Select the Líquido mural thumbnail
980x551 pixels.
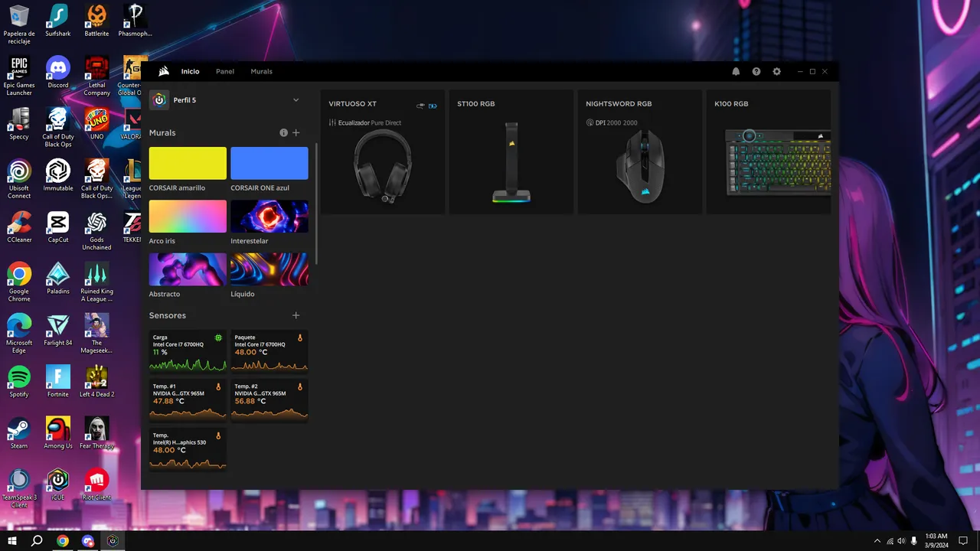click(x=269, y=269)
